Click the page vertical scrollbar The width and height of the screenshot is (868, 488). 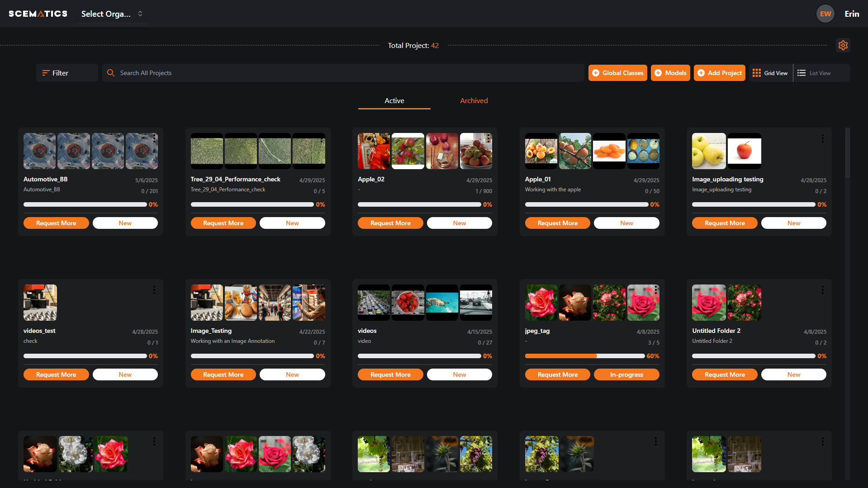[848, 154]
